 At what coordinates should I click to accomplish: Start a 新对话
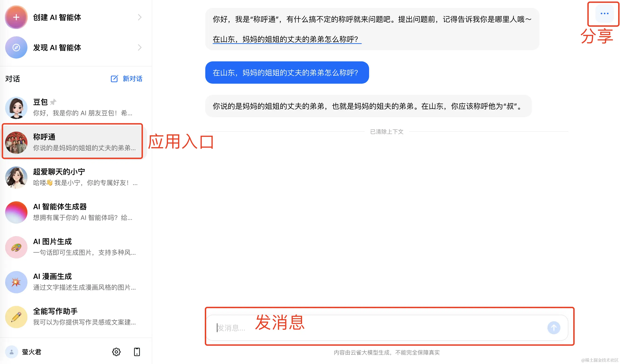click(126, 79)
